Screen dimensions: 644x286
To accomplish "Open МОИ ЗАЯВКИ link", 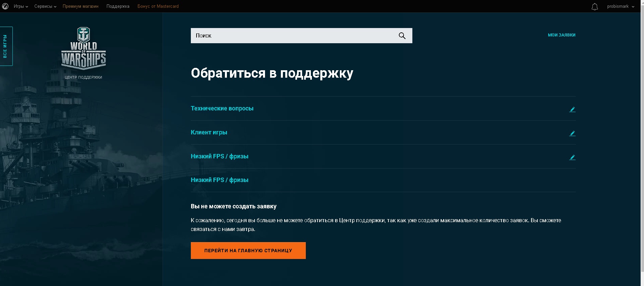I will [561, 35].
